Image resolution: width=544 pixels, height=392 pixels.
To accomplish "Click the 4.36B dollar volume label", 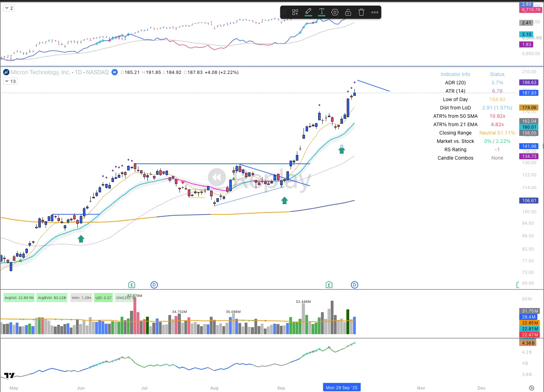I will [528, 343].
